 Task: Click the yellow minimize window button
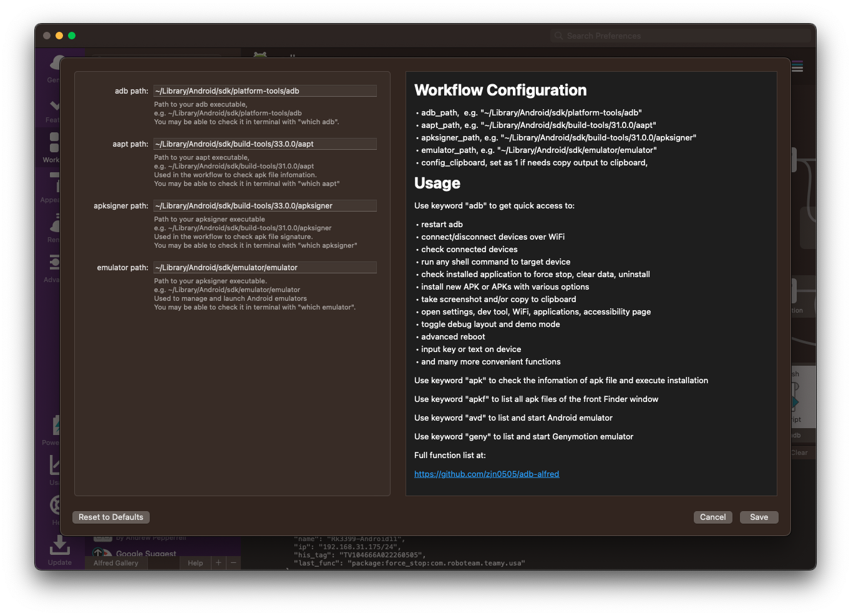tap(59, 36)
